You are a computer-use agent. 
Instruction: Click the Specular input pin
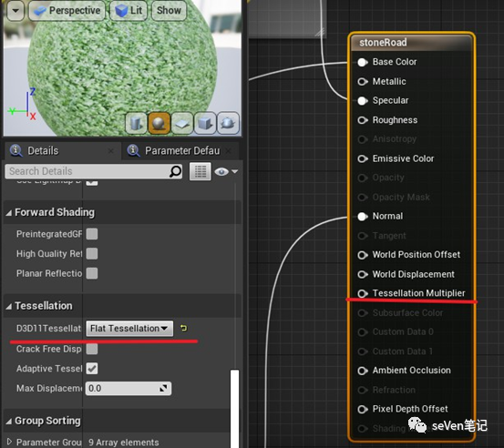click(362, 101)
